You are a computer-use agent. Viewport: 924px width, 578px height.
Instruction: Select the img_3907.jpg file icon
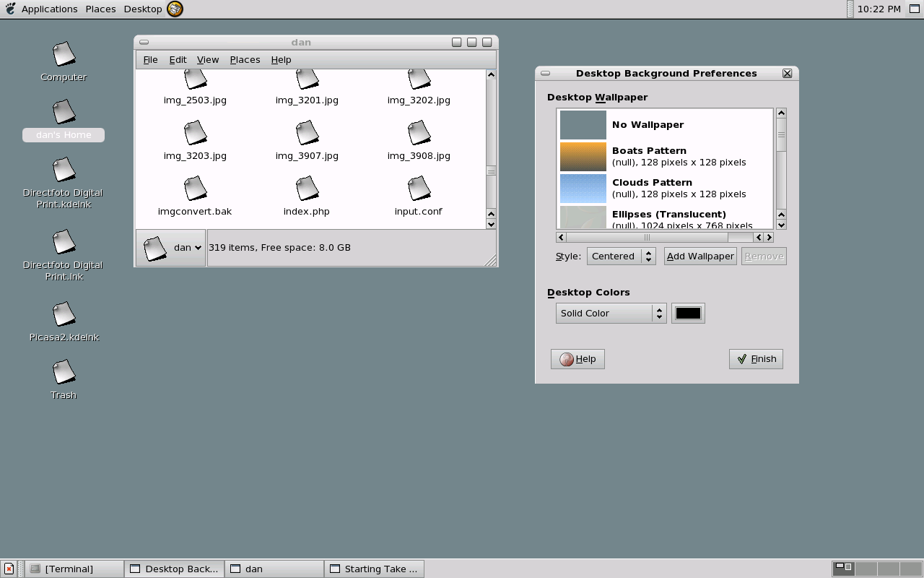pos(307,134)
